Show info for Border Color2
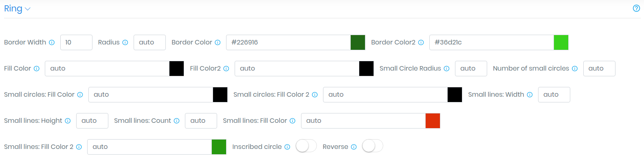This screenshot has height=162, width=644. pyautogui.click(x=421, y=42)
